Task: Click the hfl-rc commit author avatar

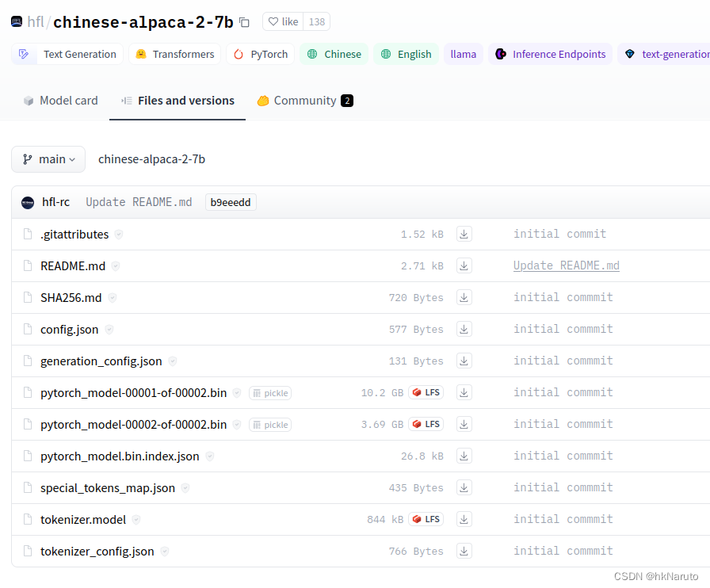Action: point(28,202)
